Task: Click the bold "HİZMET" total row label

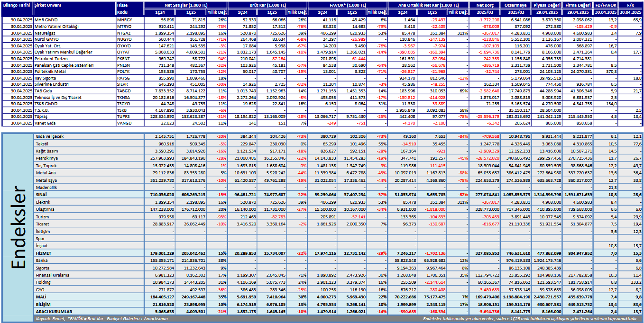Action: 44,253
